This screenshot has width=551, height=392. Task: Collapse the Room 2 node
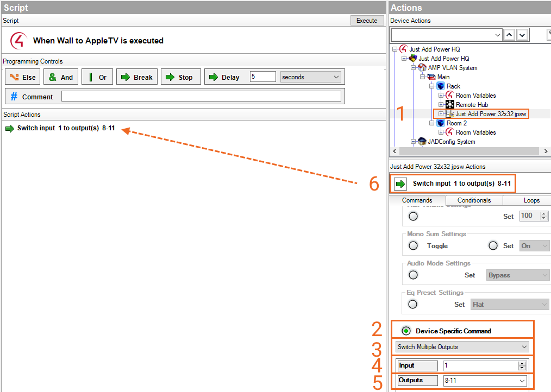point(431,123)
